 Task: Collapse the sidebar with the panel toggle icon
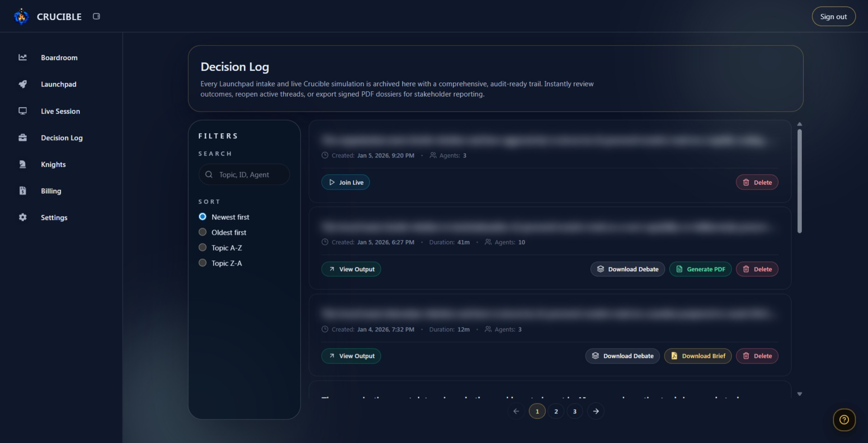coord(97,16)
